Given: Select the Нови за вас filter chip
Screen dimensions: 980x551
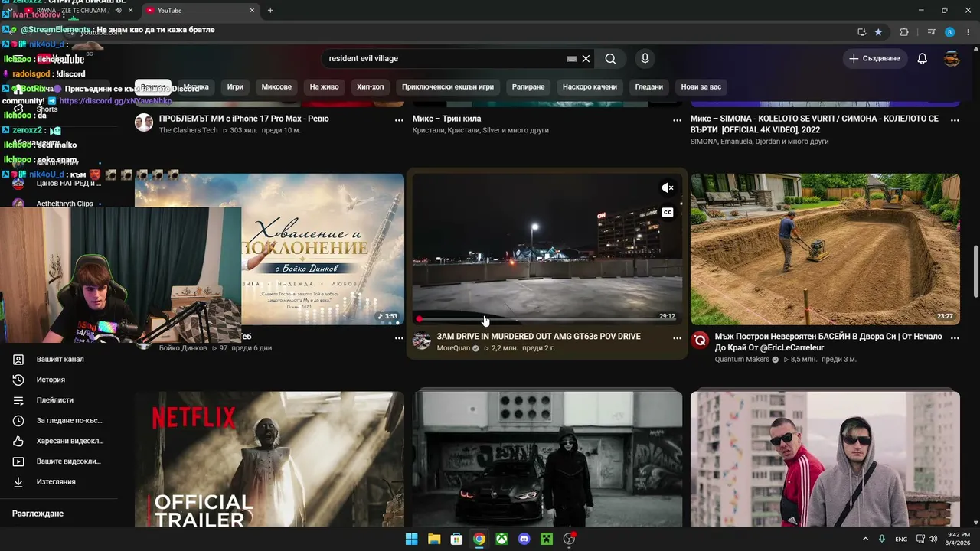Looking at the screenshot, I should (x=701, y=86).
